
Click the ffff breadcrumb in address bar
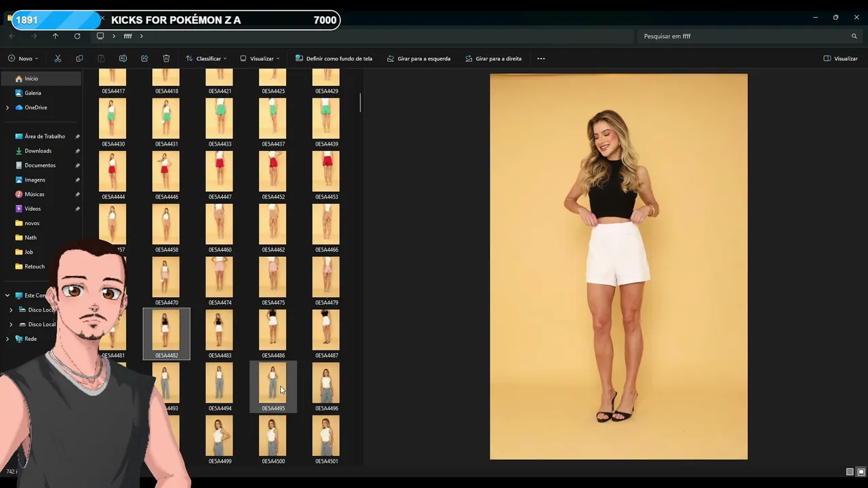coord(127,36)
